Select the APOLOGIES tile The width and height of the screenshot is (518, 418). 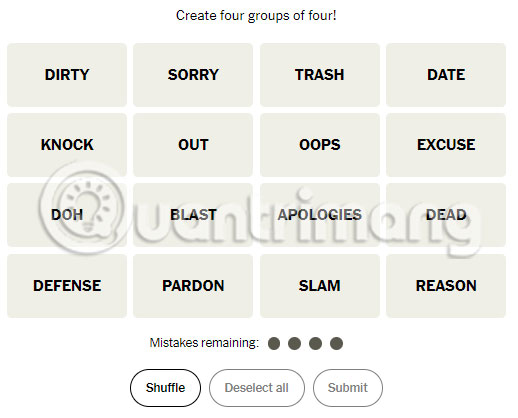click(320, 215)
